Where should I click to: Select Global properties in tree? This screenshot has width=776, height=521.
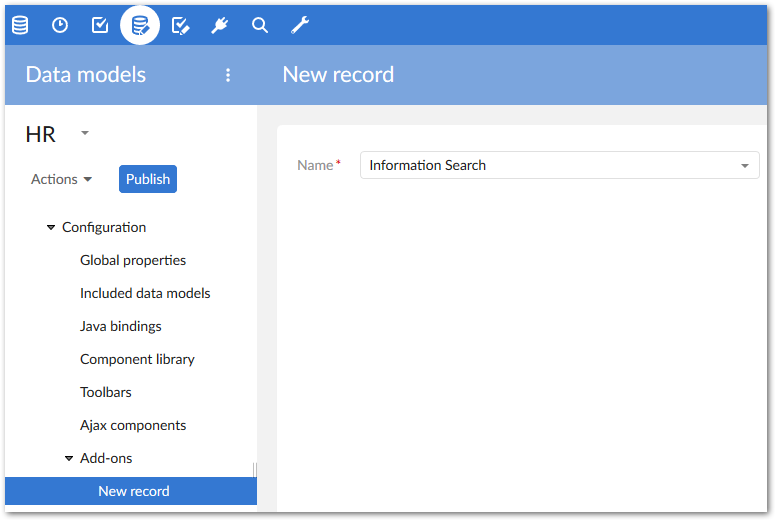133,260
